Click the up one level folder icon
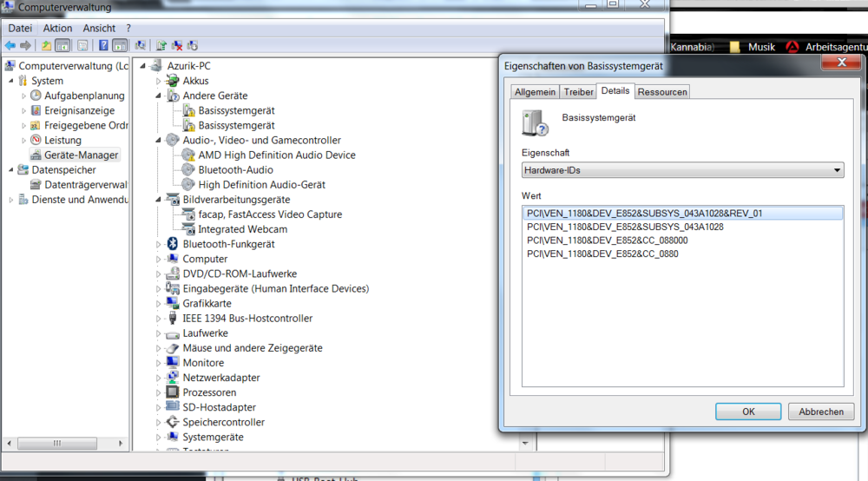This screenshot has height=481, width=868. pyautogui.click(x=46, y=45)
